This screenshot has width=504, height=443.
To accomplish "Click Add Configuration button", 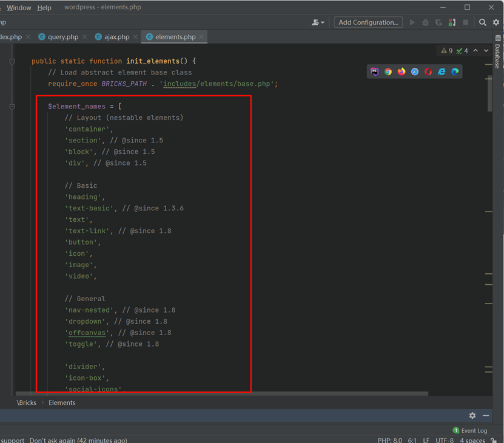I will point(368,22).
